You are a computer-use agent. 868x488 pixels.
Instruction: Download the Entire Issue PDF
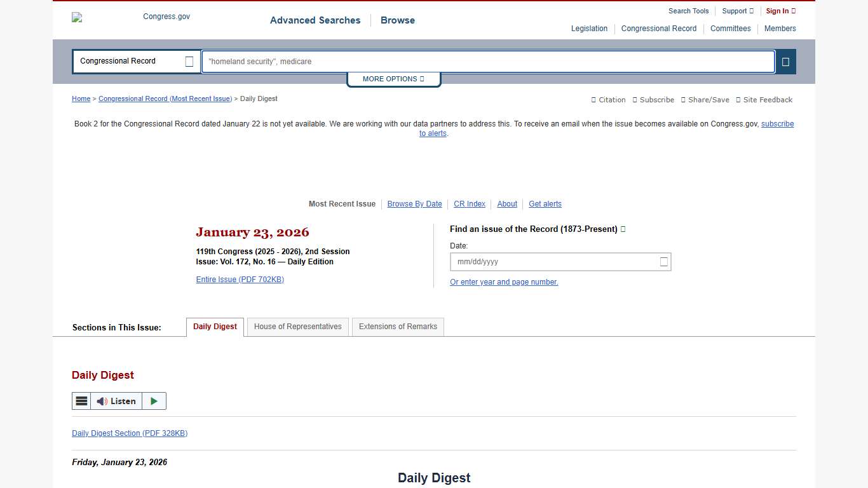[x=240, y=279]
